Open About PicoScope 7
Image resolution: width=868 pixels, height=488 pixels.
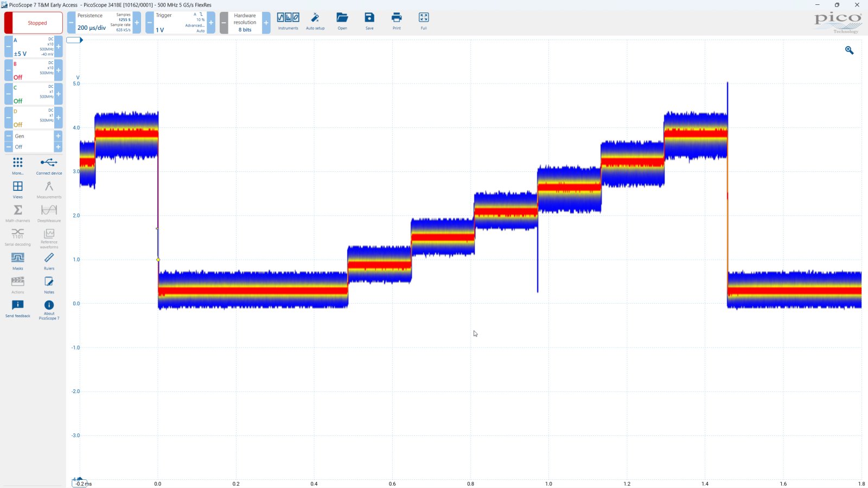(x=49, y=309)
